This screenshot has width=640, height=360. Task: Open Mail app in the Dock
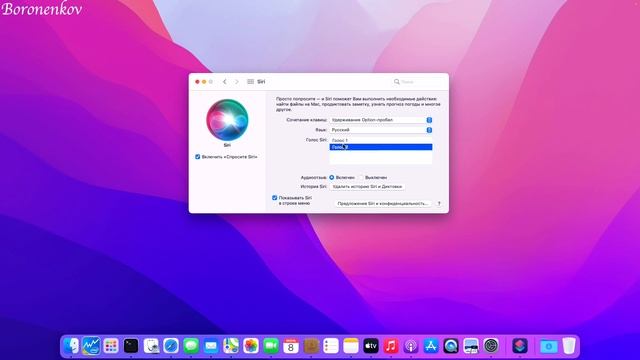[211, 346]
